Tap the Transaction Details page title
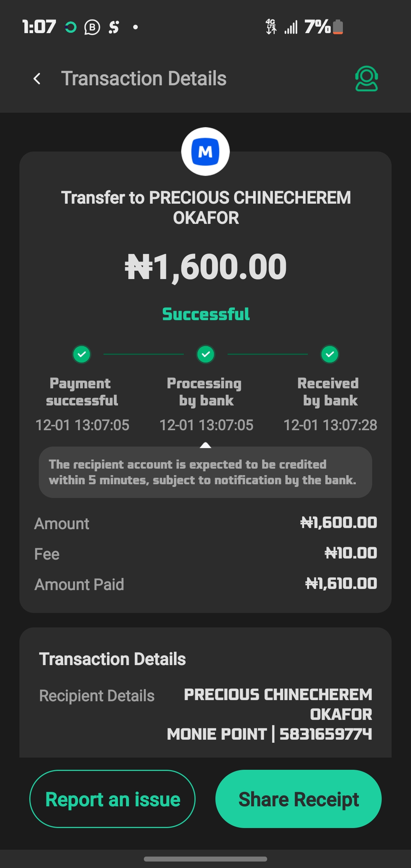This screenshot has width=411, height=868. (x=144, y=79)
